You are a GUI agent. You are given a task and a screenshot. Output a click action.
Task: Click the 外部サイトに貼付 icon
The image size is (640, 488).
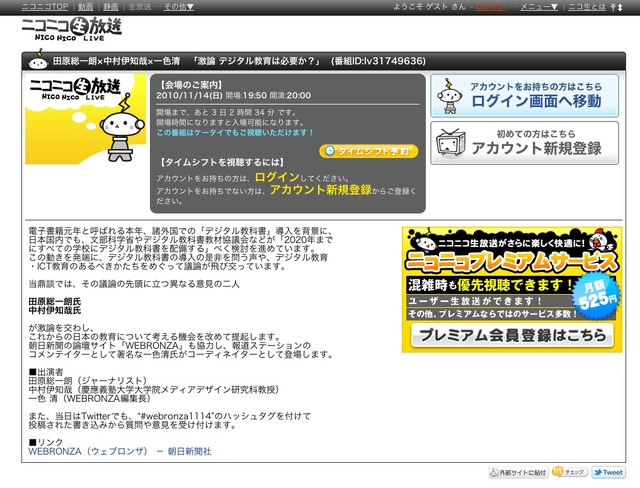(x=494, y=472)
